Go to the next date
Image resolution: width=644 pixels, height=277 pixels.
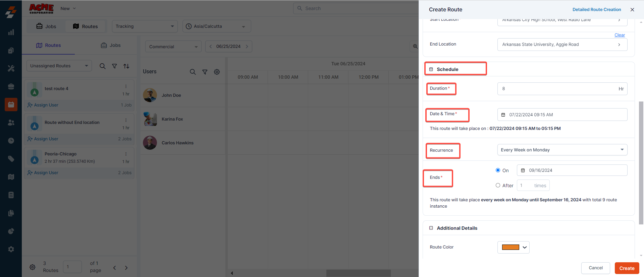tap(247, 47)
